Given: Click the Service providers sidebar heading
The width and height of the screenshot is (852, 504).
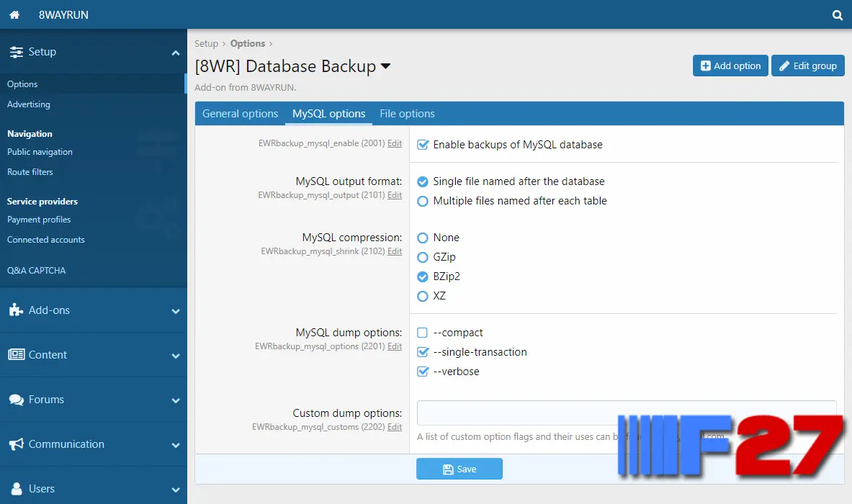Looking at the screenshot, I should coord(42,202).
